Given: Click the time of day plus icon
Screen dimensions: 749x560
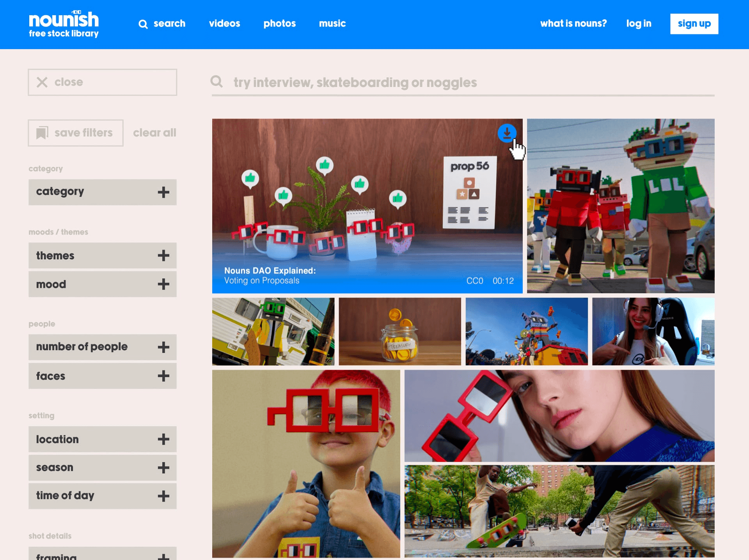Looking at the screenshot, I should (x=163, y=496).
